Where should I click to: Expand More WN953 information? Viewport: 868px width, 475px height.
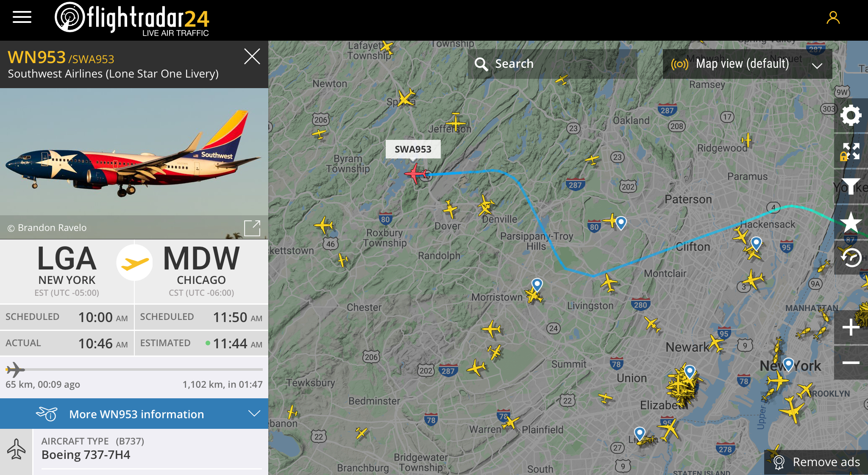coord(134,414)
